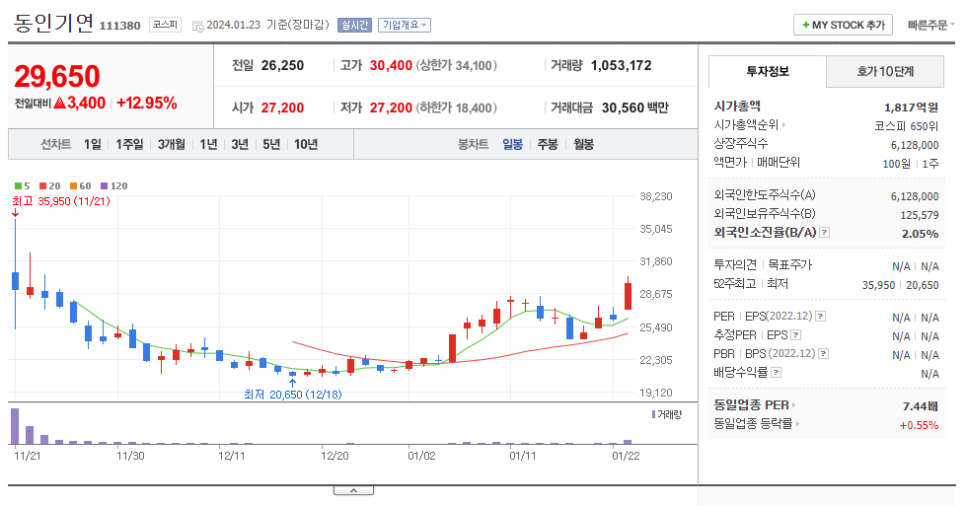
Task: Select the 3년 line chart period
Action: click(240, 144)
